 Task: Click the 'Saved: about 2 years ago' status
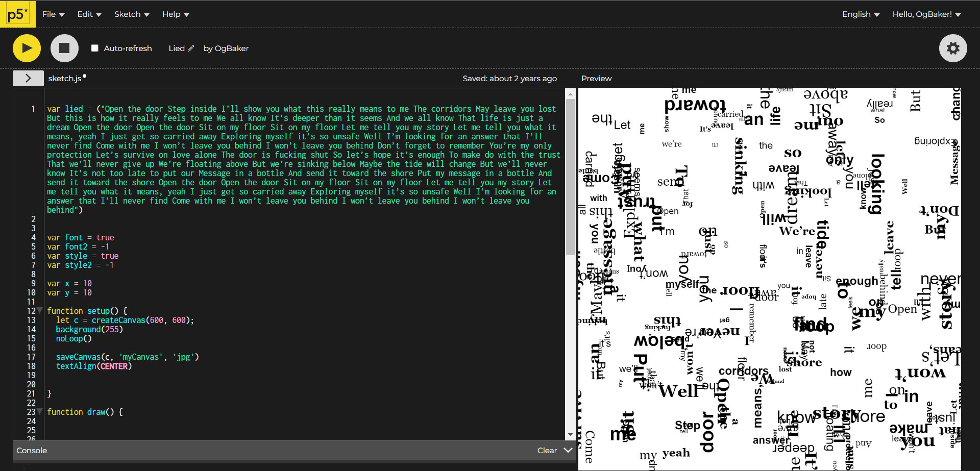(x=509, y=79)
